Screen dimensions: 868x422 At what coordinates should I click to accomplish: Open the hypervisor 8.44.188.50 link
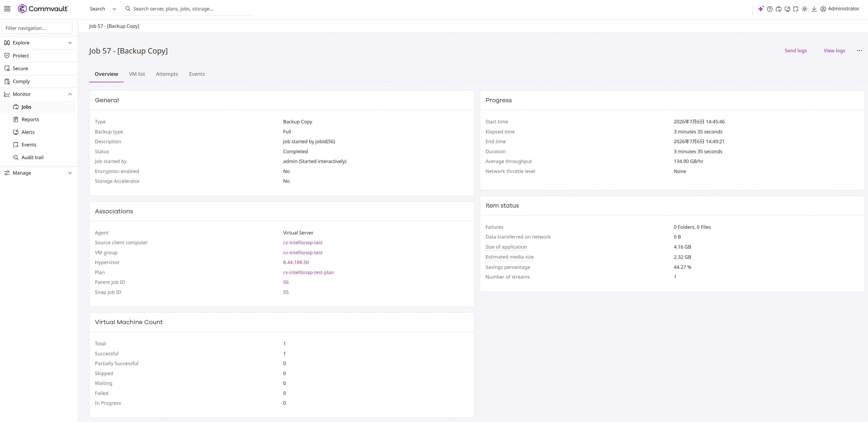(x=296, y=262)
